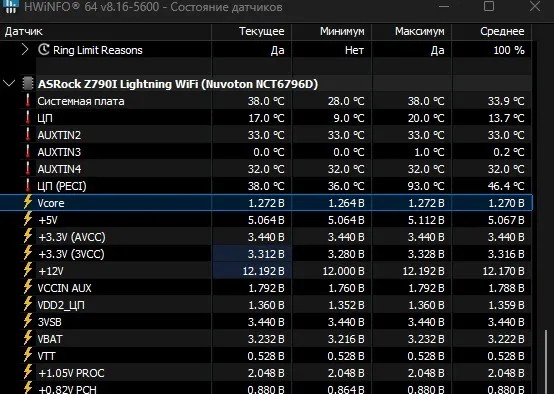Select the +12V sensor name
The image size is (554, 394).
(51, 271)
